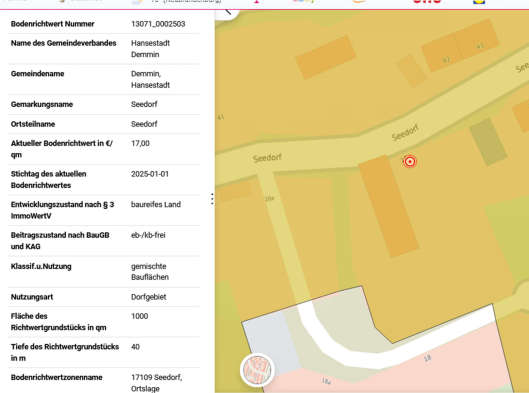529x393 pixels.
Task: Select the value 13071_0002503
Action: pos(158,24)
